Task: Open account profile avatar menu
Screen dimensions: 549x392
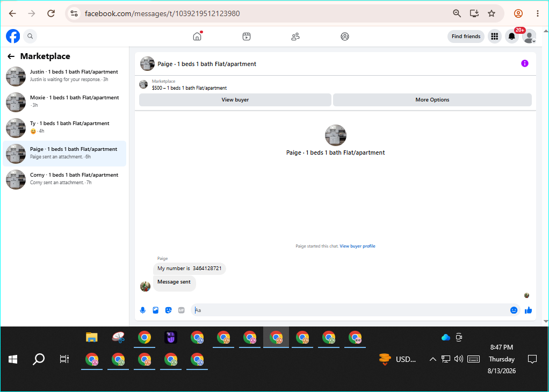Action: [529, 37]
